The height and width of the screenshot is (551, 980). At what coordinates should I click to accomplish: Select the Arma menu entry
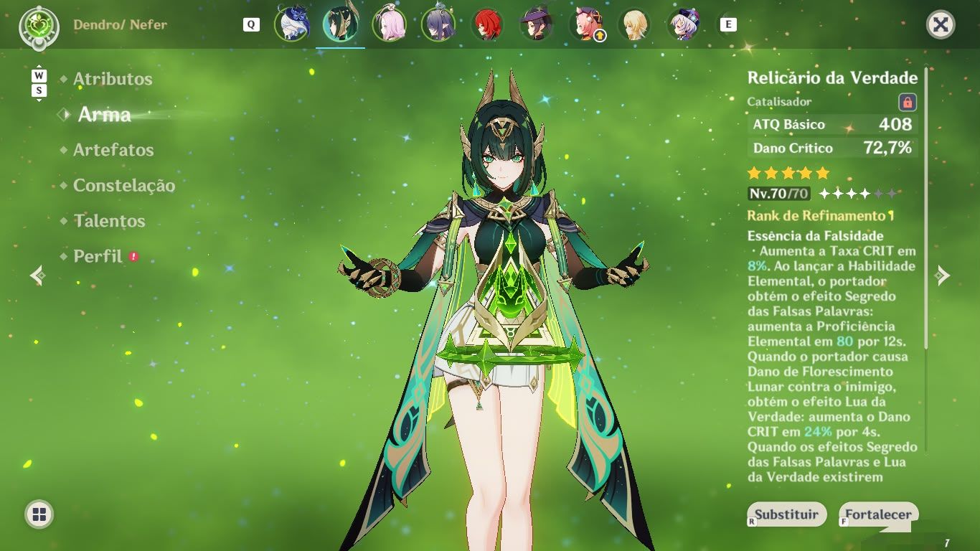coord(104,114)
